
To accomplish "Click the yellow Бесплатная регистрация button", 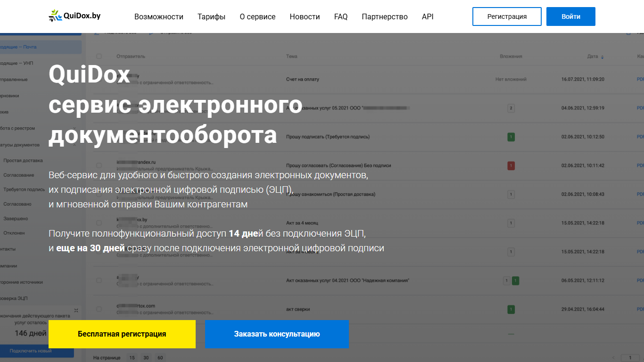I will click(122, 334).
